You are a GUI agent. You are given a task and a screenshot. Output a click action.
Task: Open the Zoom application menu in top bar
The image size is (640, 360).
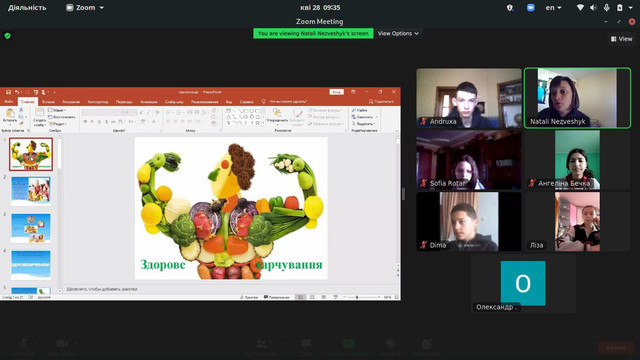tap(85, 7)
